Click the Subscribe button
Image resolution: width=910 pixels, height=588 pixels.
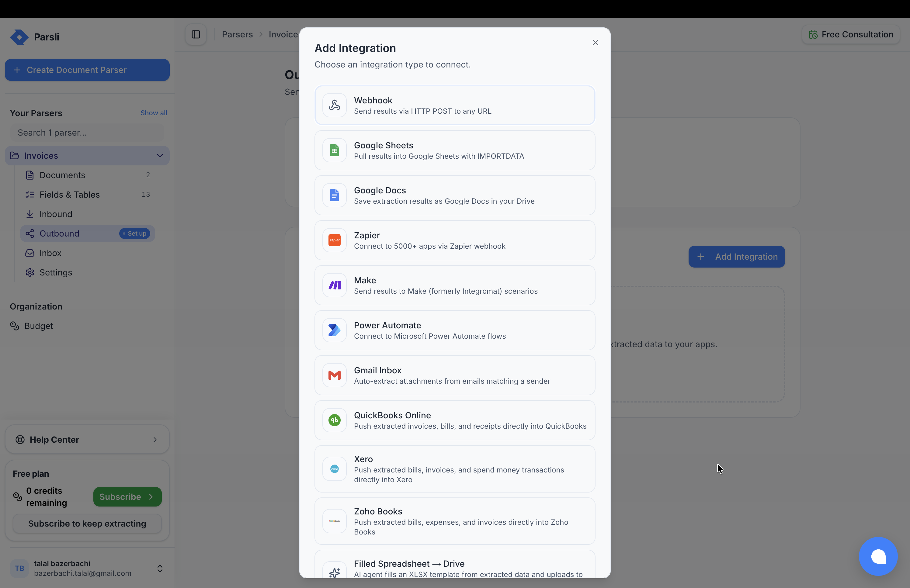127,497
